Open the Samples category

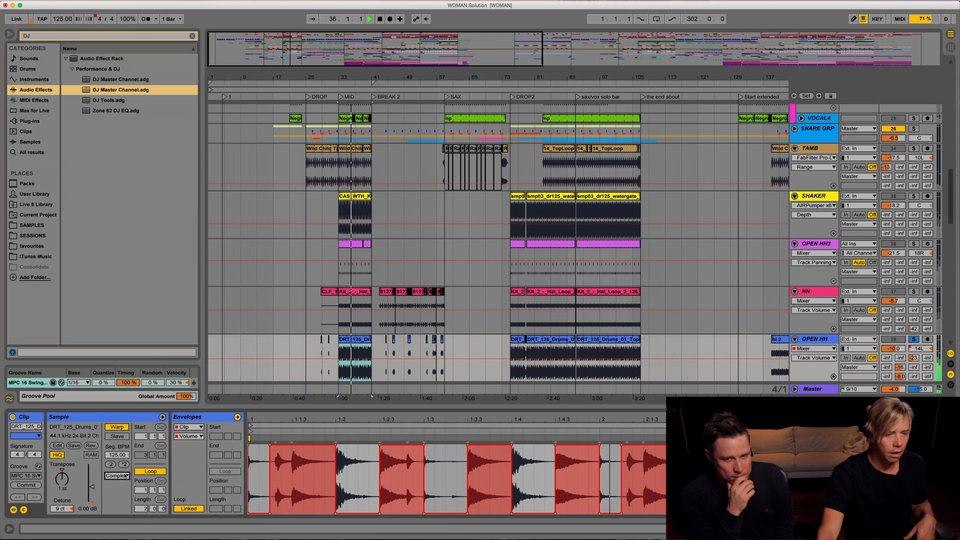pos(29,141)
